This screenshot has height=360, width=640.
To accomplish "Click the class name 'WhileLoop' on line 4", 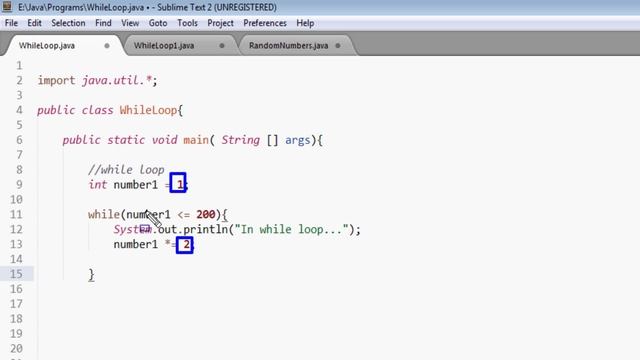I will (x=148, y=110).
